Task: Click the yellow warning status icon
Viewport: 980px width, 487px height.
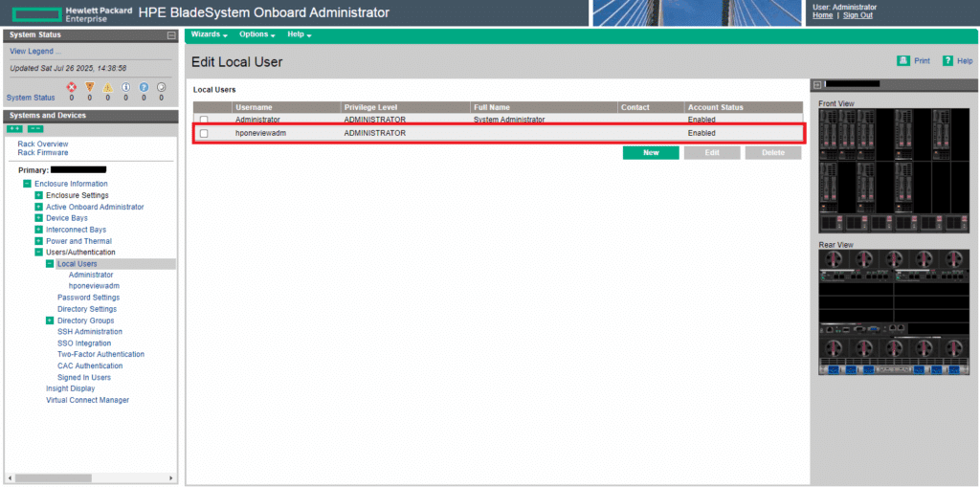Action: click(x=107, y=87)
